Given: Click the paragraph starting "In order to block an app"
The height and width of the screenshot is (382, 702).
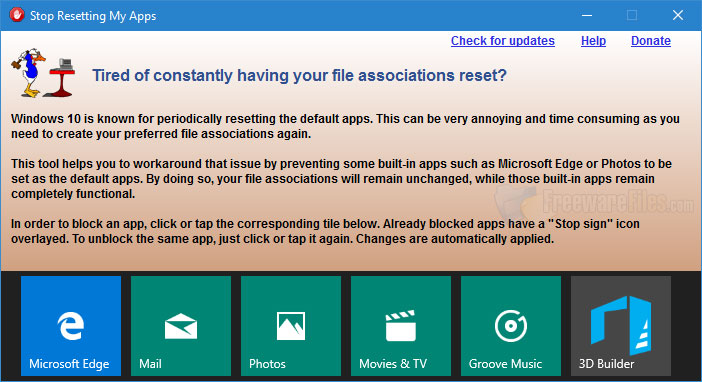Looking at the screenshot, I should [325, 231].
